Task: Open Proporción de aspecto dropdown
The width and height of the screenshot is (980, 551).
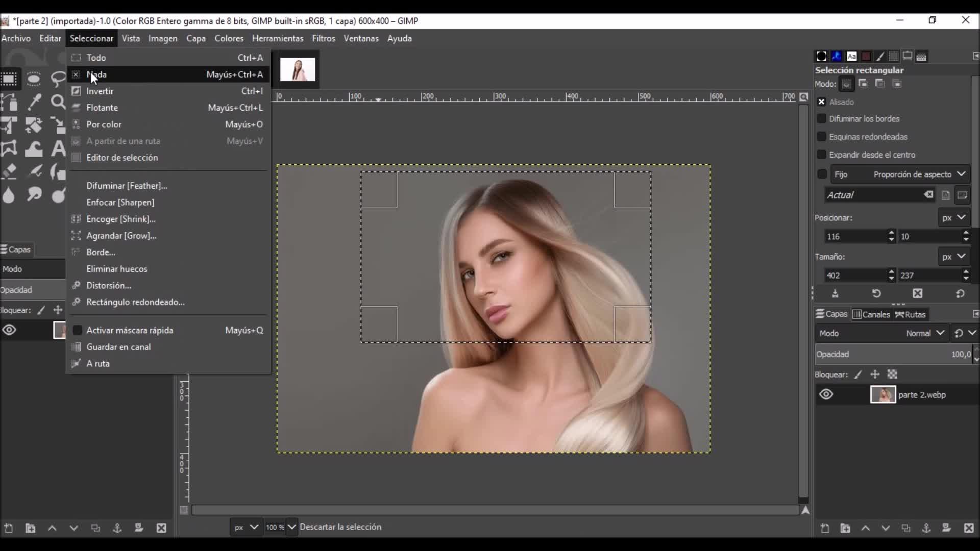Action: [918, 174]
